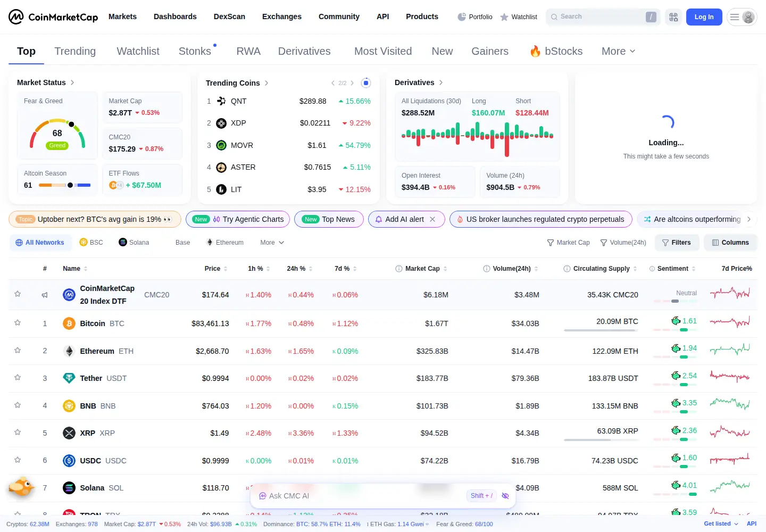Click the Tether coin logo
The width and height of the screenshot is (766, 532).
[x=69, y=378]
